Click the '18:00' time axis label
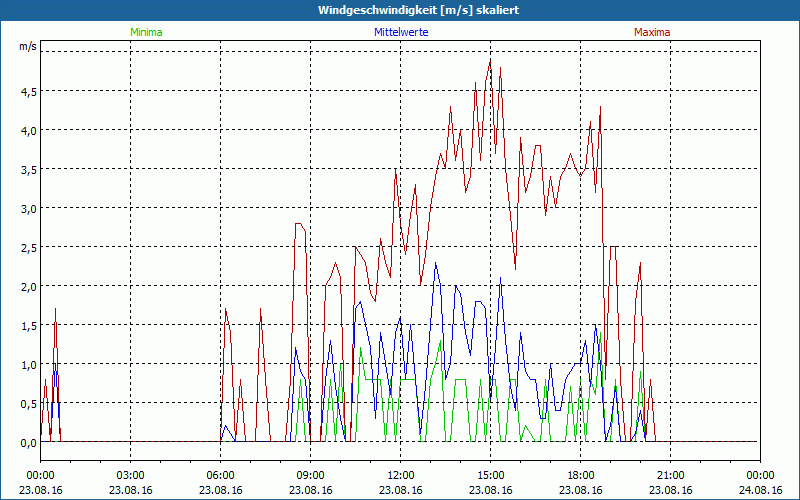Viewport: 800px width, 500px height. point(581,476)
